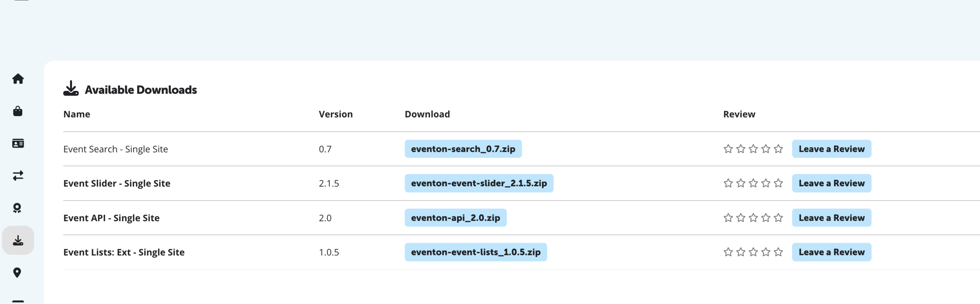This screenshot has width=980, height=304.
Task: Click the shopping bag sidebar icon
Action: (18, 111)
